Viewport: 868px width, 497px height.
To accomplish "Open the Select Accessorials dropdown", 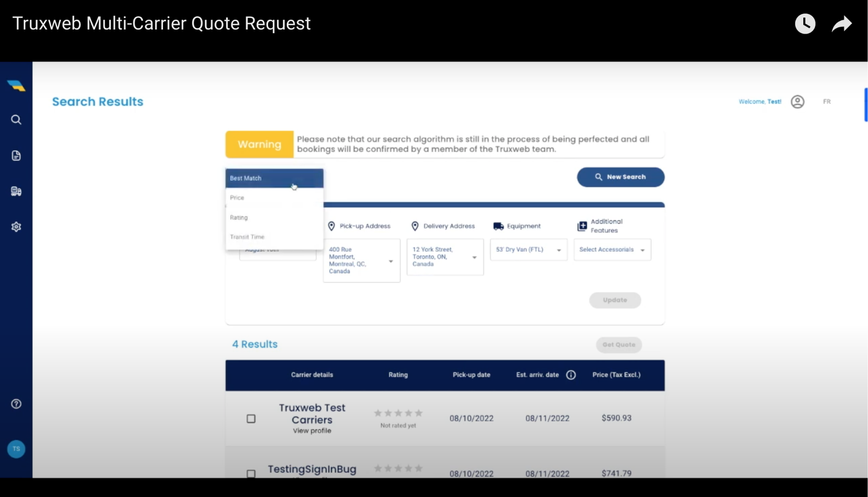I will (x=612, y=250).
